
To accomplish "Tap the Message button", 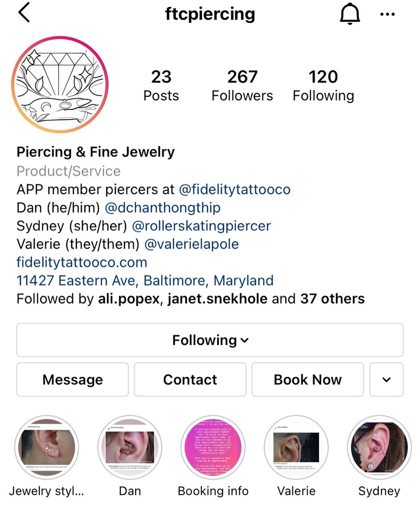I will pyautogui.click(x=72, y=380).
